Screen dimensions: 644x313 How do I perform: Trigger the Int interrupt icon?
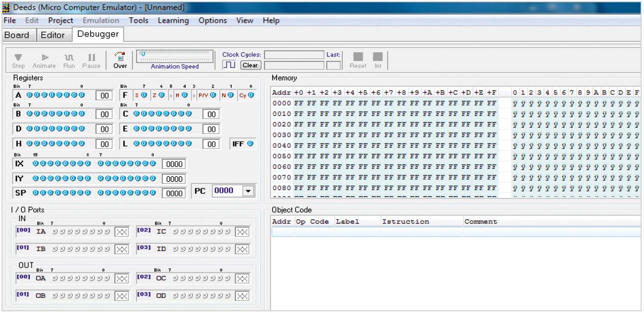(378, 57)
